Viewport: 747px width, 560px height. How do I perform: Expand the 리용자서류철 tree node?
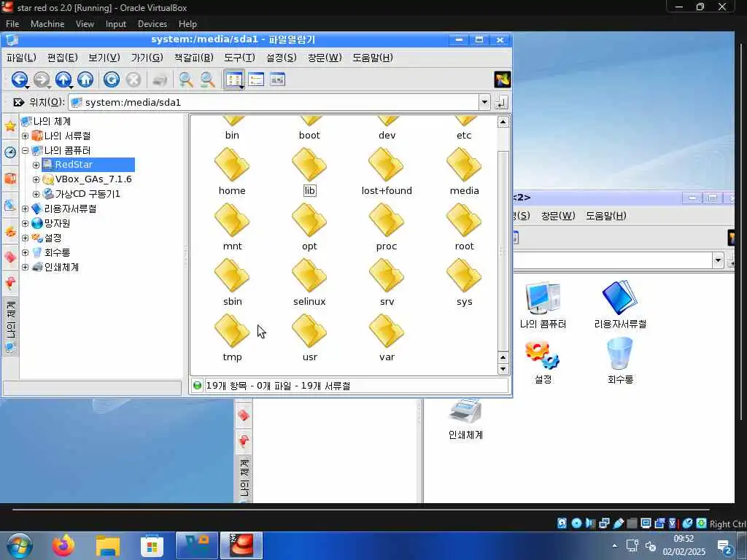coord(26,209)
